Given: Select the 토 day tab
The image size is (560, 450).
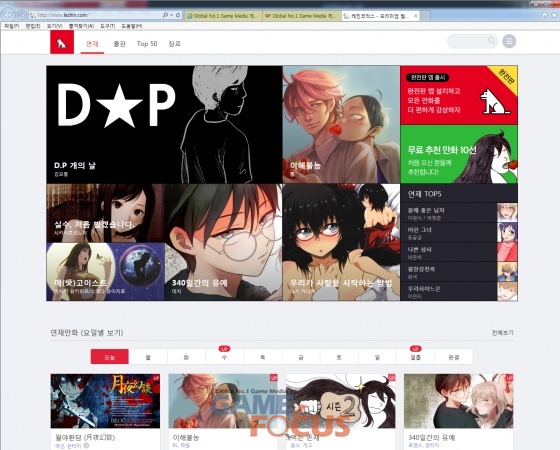Looking at the screenshot, I should point(339,357).
